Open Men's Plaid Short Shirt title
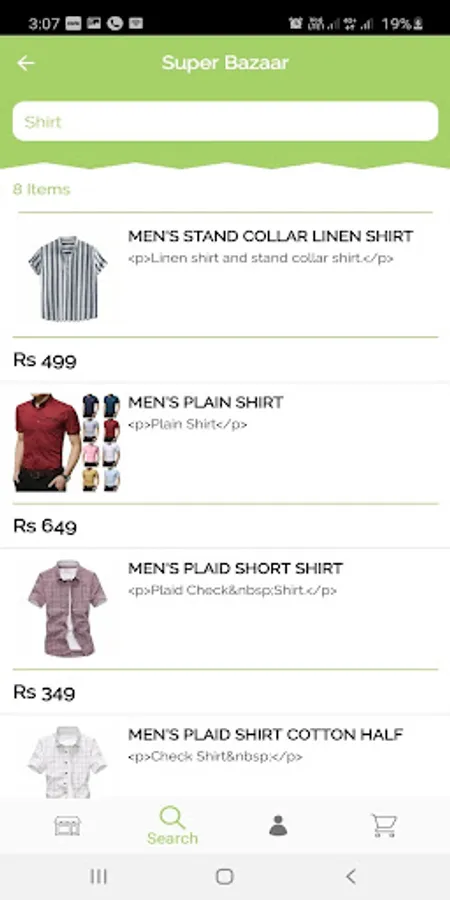 point(235,568)
